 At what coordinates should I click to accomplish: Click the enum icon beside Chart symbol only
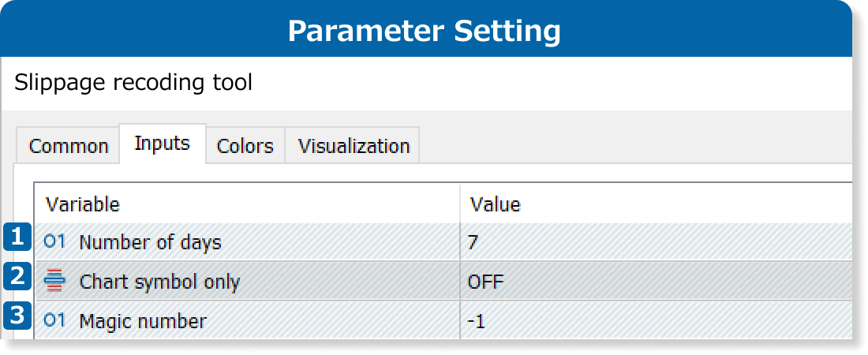tap(54, 281)
